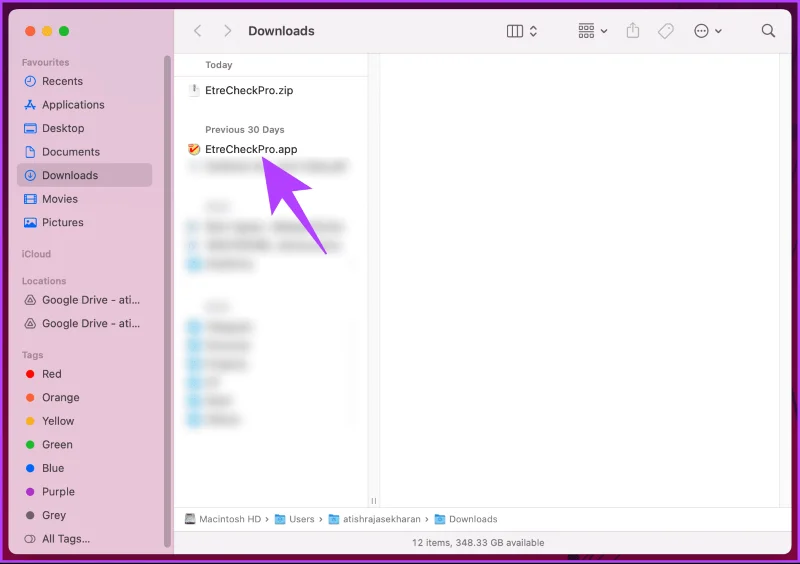Click the Movies film icon
This screenshot has width=800, height=564.
[x=30, y=199]
